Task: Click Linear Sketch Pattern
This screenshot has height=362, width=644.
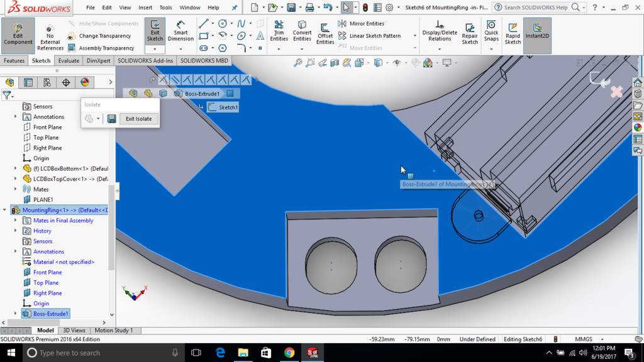Action: click(370, 36)
